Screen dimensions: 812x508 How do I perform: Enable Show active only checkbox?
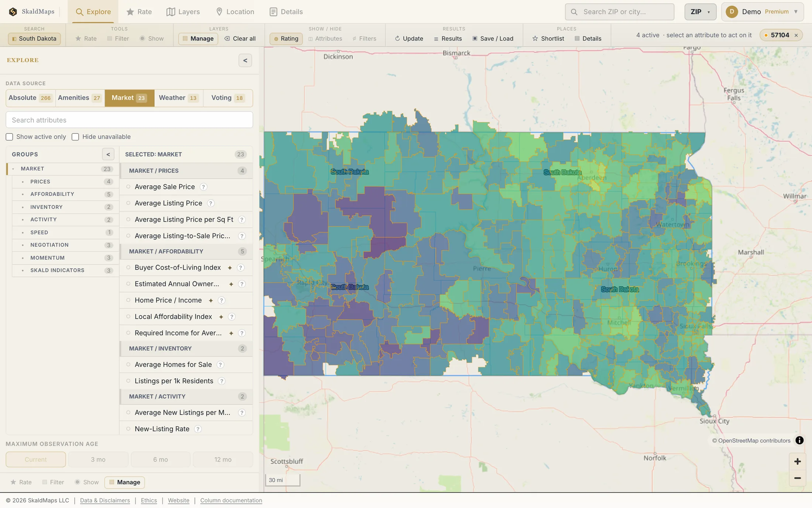[x=10, y=137]
